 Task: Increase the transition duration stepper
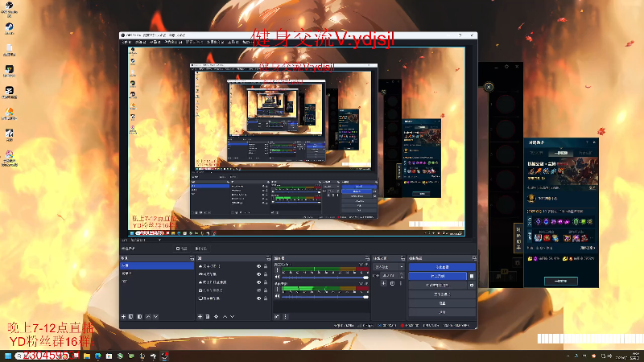point(402,274)
